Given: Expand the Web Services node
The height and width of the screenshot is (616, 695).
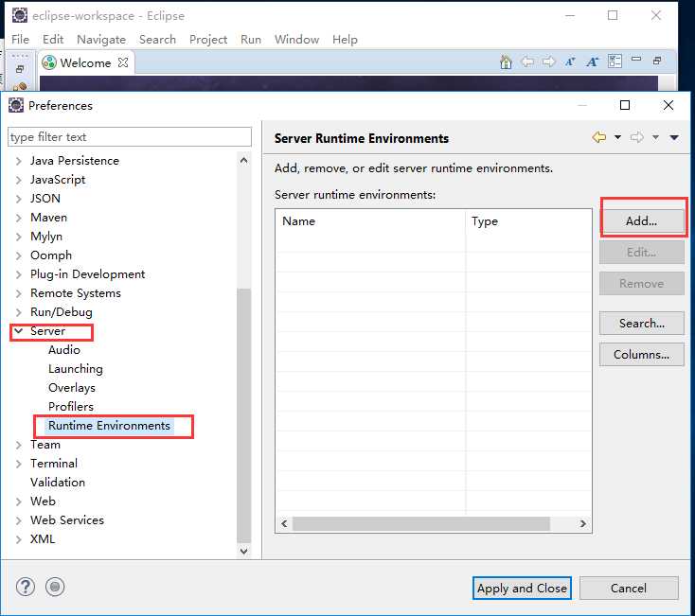Looking at the screenshot, I should click(x=19, y=520).
